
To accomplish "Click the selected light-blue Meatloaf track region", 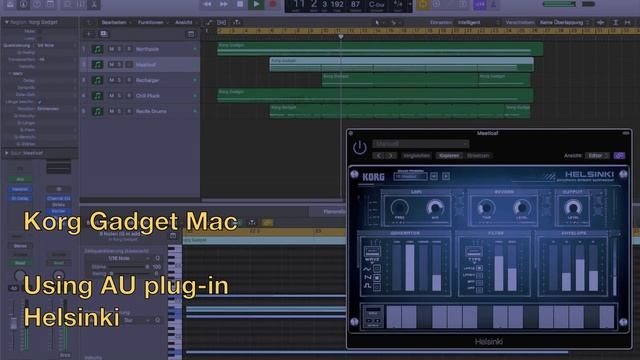I will (402, 64).
